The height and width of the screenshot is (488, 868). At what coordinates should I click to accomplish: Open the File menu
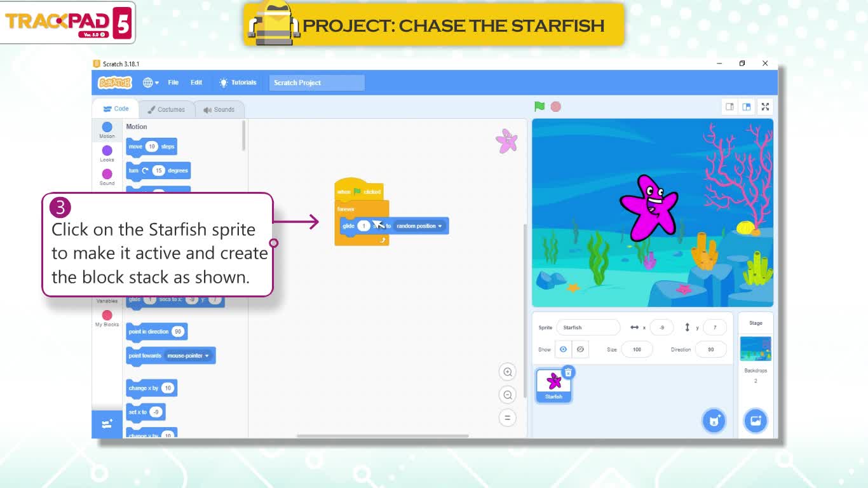173,83
